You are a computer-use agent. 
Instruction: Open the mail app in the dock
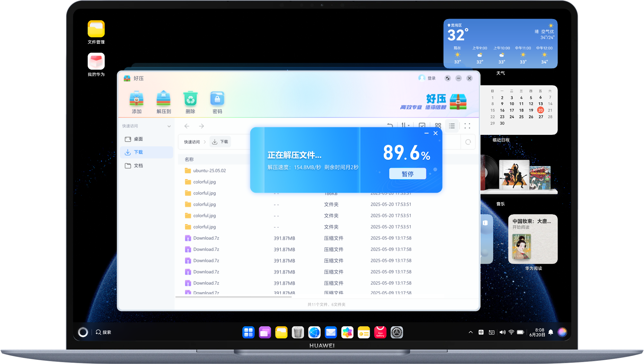pyautogui.click(x=331, y=332)
